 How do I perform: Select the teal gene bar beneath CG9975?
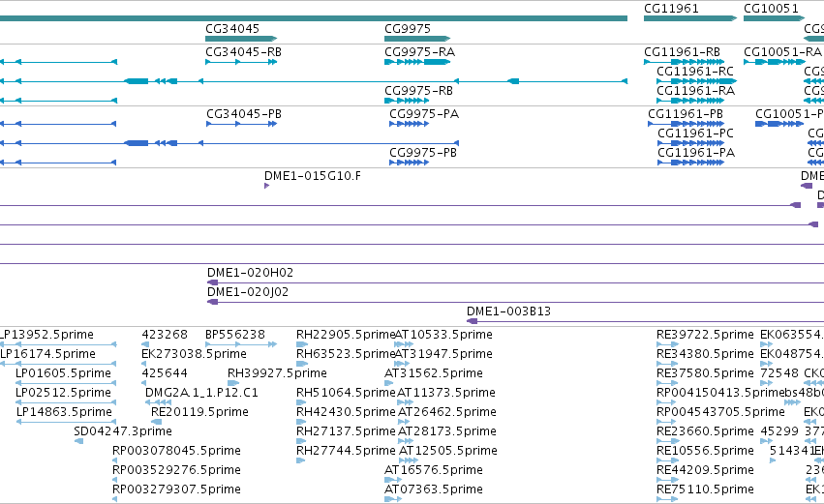click(x=417, y=39)
